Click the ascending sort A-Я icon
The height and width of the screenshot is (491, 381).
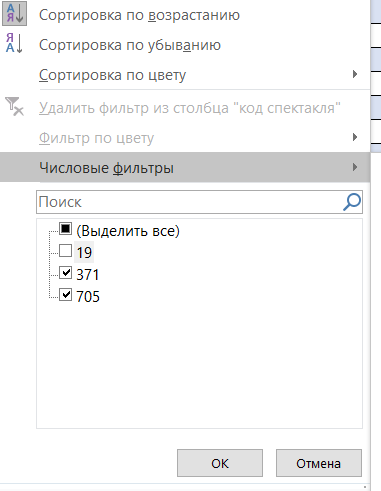coord(14,15)
